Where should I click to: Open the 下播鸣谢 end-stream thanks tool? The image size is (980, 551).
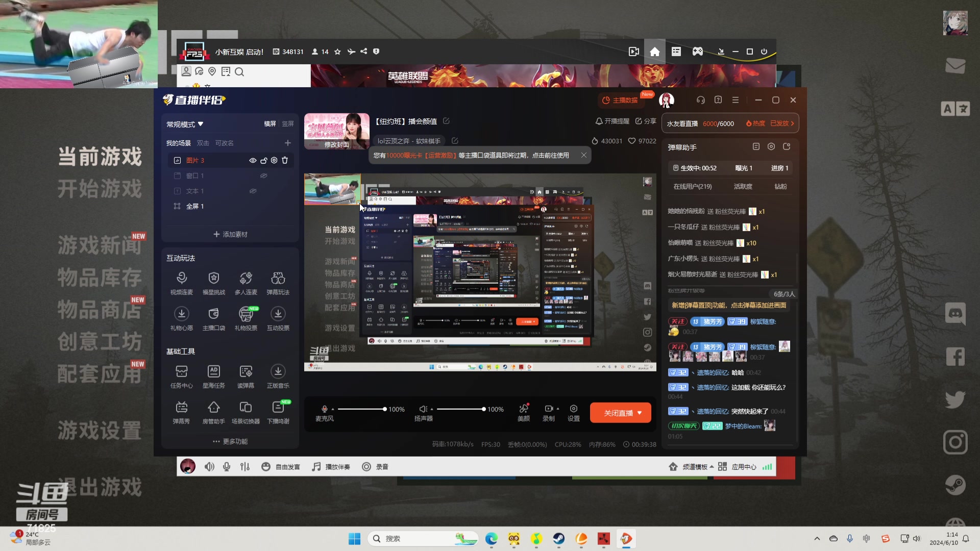278,412
